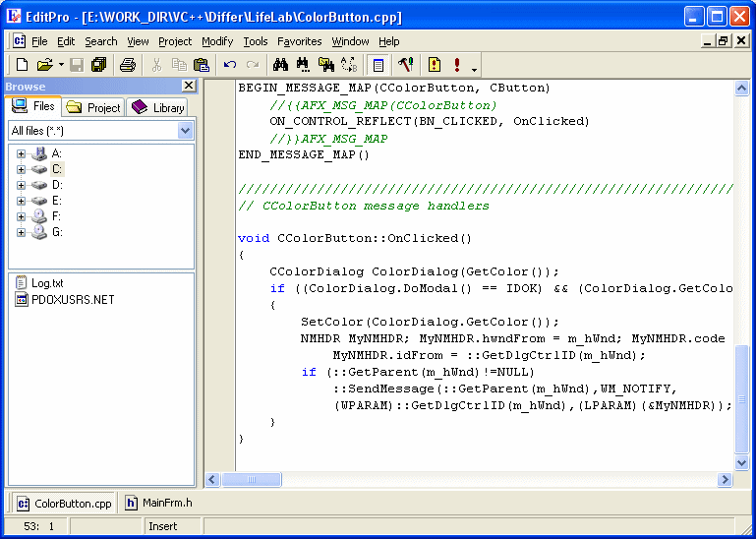
Task: Click the Save All icon
Action: tap(99, 65)
